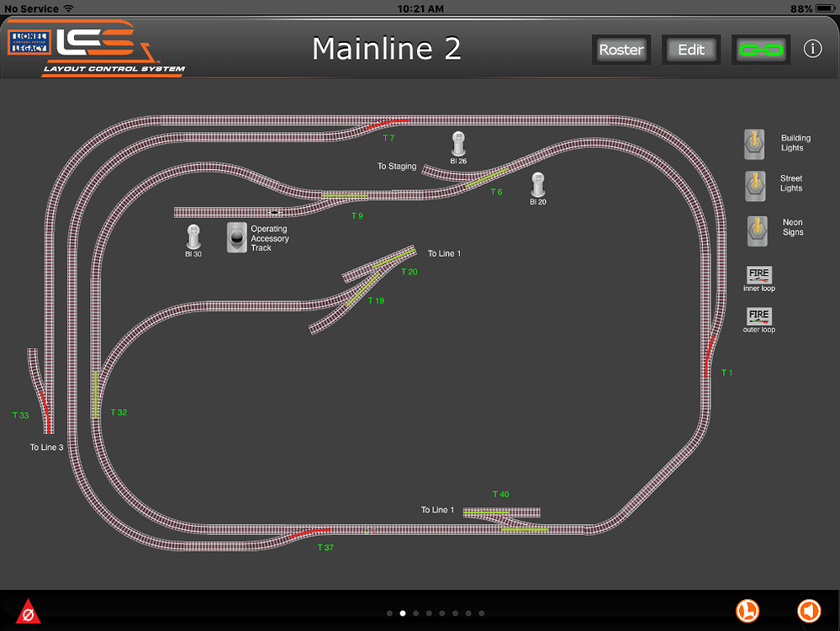Viewport: 840px width, 631px height.
Task: Flip the Street Lights toggle switch
Action: point(755,185)
